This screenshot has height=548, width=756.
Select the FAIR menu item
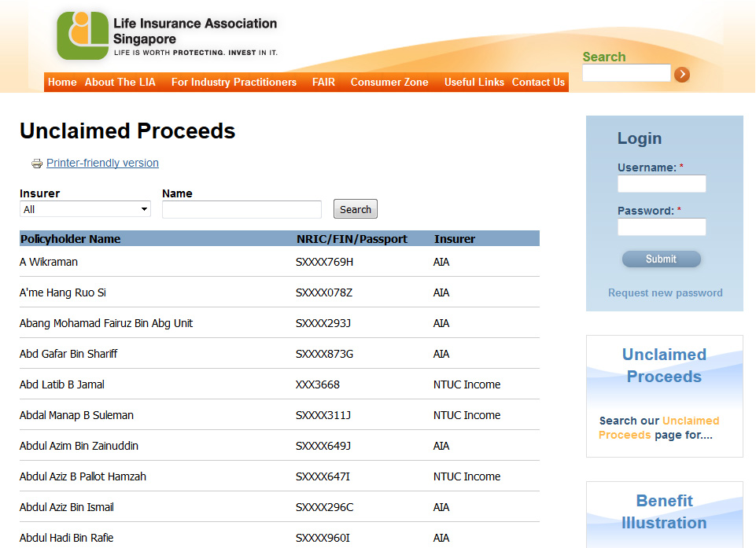pos(323,82)
